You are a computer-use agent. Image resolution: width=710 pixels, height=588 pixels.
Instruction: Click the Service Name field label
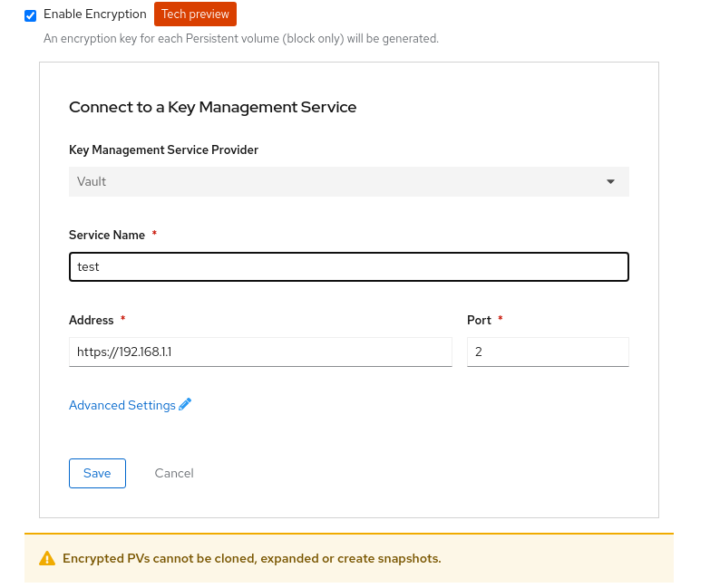click(x=107, y=235)
